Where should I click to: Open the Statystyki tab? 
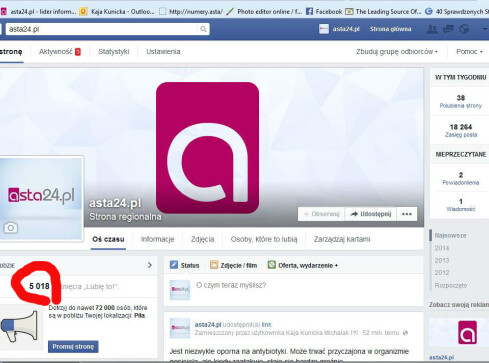point(114,52)
